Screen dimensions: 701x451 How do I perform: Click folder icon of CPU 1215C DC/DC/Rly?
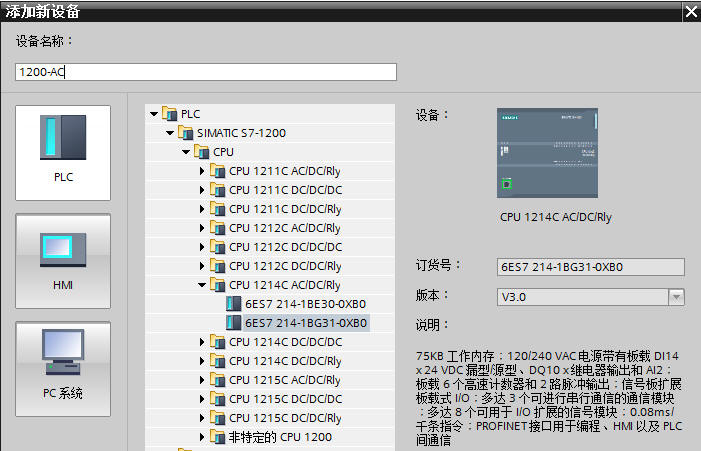[x=218, y=418]
